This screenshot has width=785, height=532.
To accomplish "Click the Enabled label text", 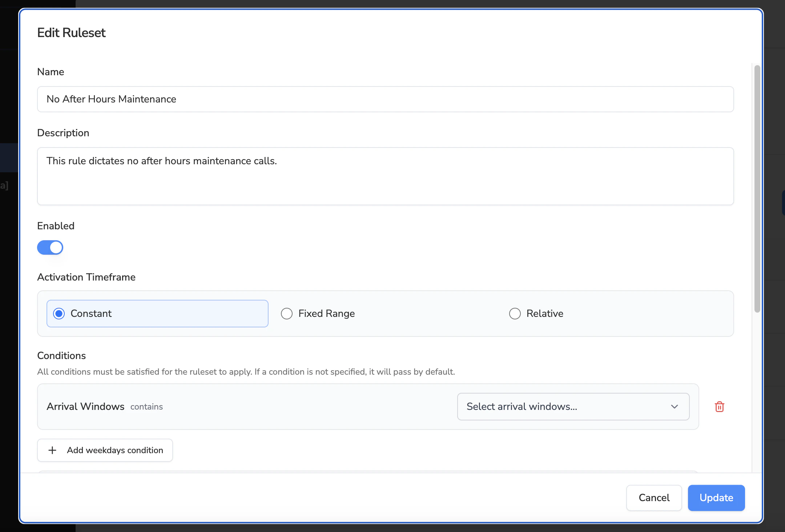I will coord(56,226).
